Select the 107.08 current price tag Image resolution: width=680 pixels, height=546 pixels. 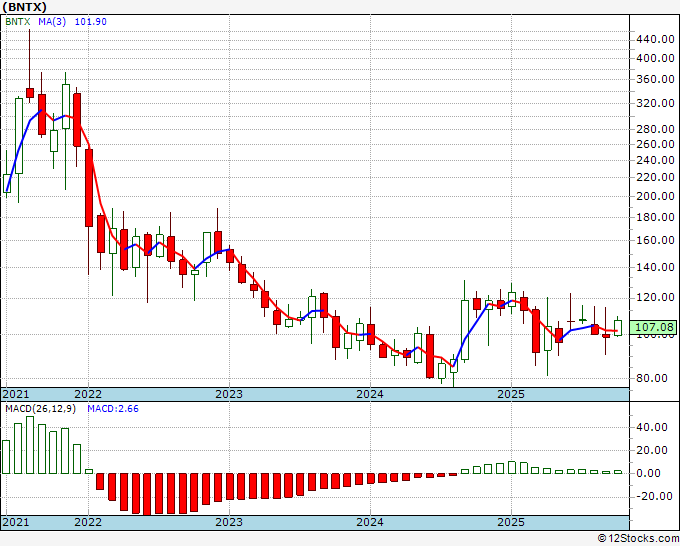pos(654,327)
